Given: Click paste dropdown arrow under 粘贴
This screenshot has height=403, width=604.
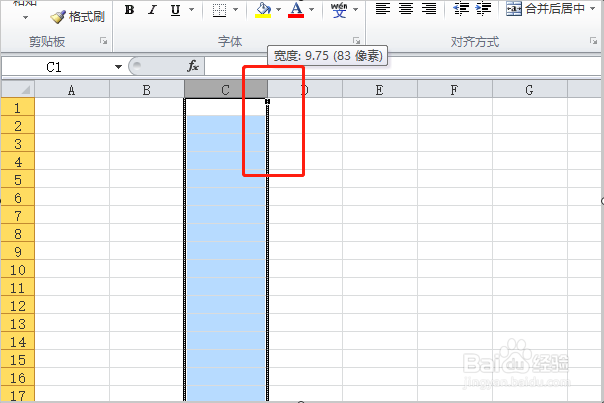Looking at the screenshot, I should click(25, 17).
